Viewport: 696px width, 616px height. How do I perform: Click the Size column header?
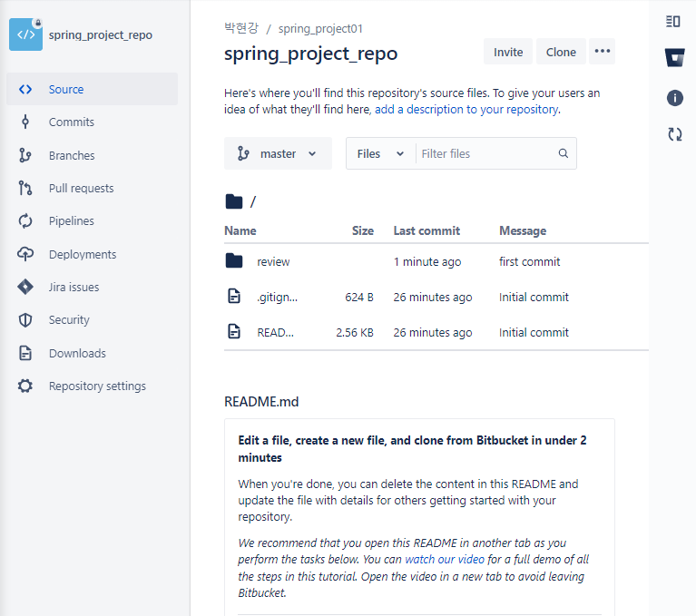tap(363, 230)
